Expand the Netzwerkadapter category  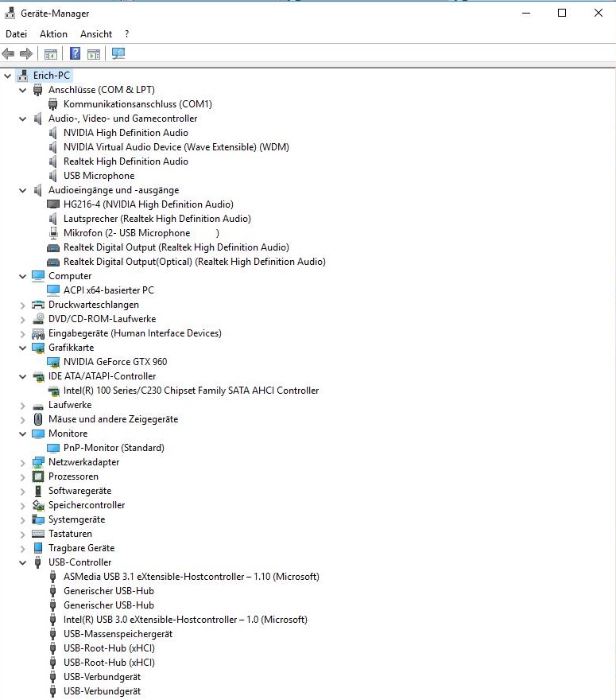23,463
